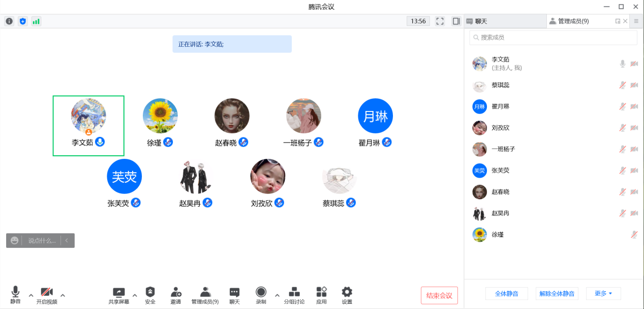
Task: Click 一班杨子's camera icon in list
Action: point(634,149)
